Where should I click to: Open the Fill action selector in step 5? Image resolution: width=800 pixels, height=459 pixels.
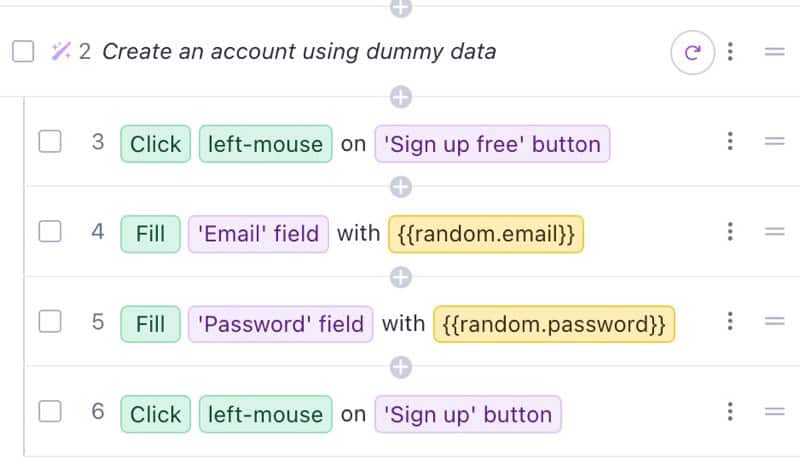[x=151, y=324]
